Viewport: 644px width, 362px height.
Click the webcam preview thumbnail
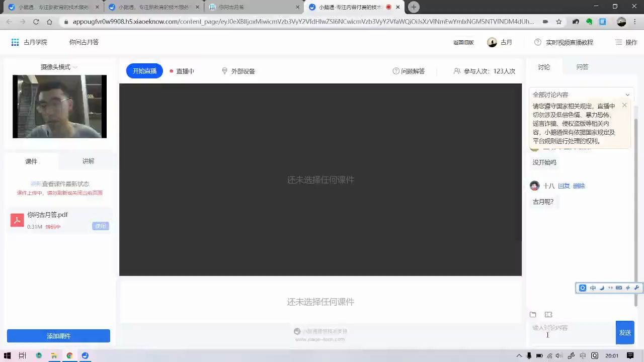[x=59, y=107]
